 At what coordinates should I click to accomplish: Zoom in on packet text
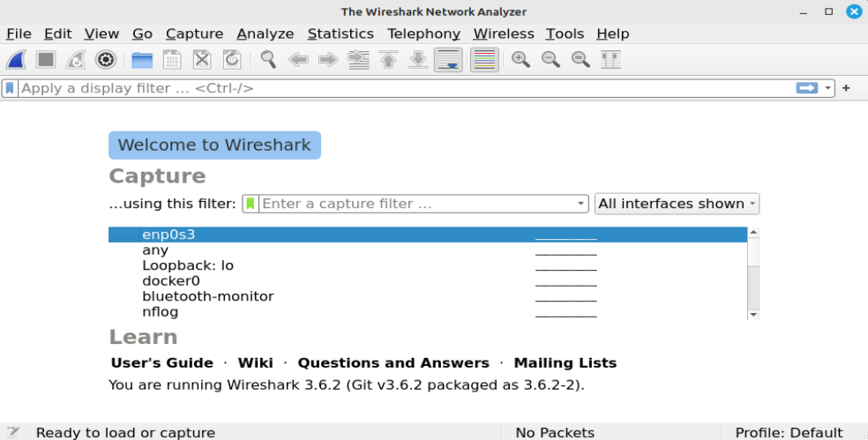click(x=521, y=60)
